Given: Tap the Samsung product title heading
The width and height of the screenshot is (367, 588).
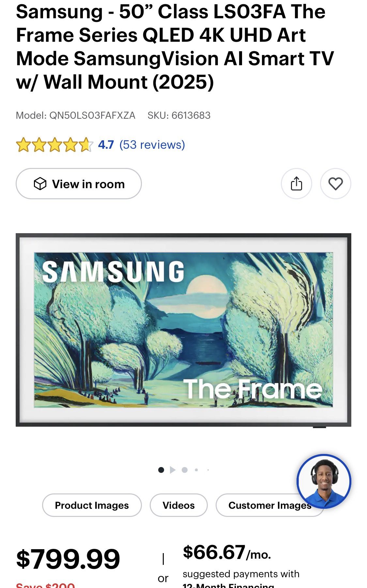Looking at the screenshot, I should coord(175,47).
